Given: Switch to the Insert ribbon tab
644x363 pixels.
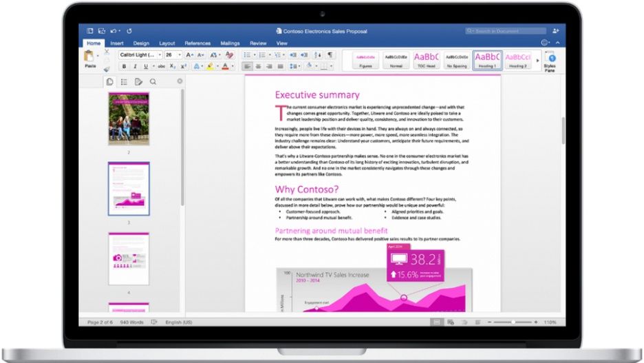Looking at the screenshot, I should coord(117,43).
